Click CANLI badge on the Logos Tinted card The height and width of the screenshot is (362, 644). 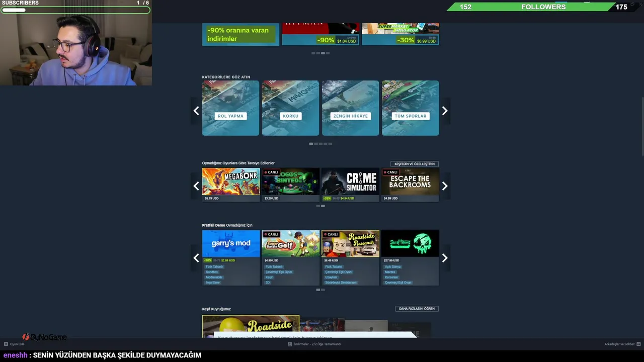pos(271,172)
